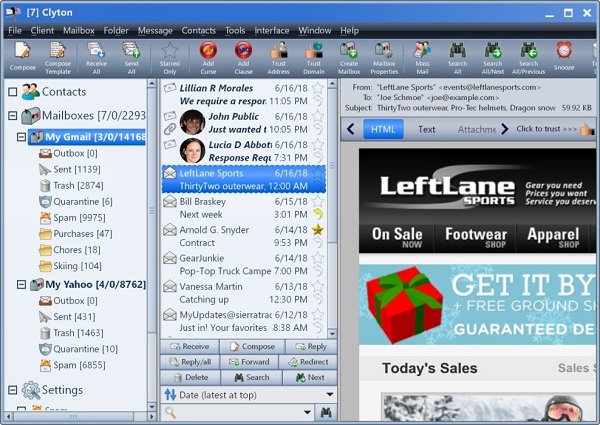Click the folder tree horizontal scrollbar right arrow

click(x=152, y=416)
